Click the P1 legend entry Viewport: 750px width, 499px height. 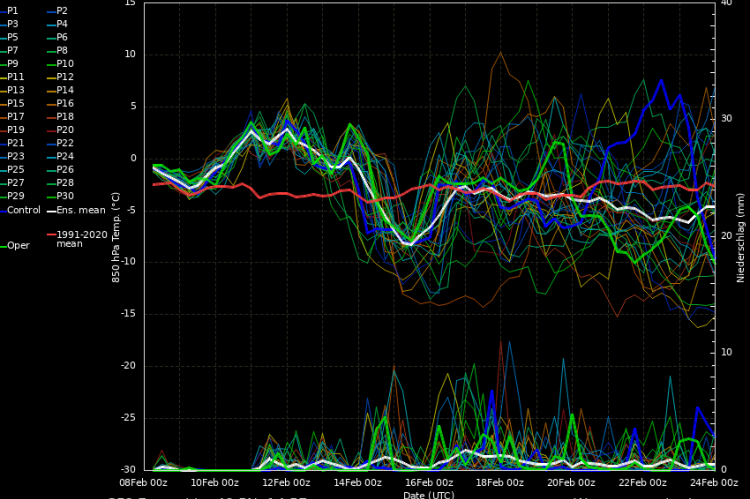click(x=12, y=10)
